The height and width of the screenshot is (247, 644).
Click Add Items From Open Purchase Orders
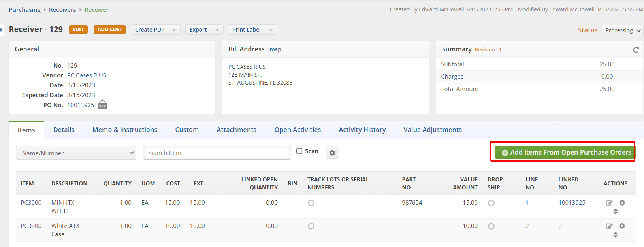point(565,152)
